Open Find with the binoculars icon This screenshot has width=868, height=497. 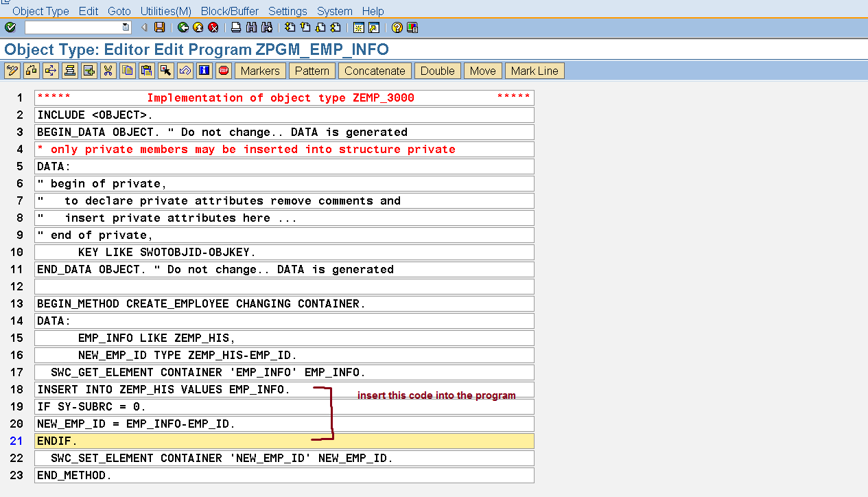(x=251, y=27)
